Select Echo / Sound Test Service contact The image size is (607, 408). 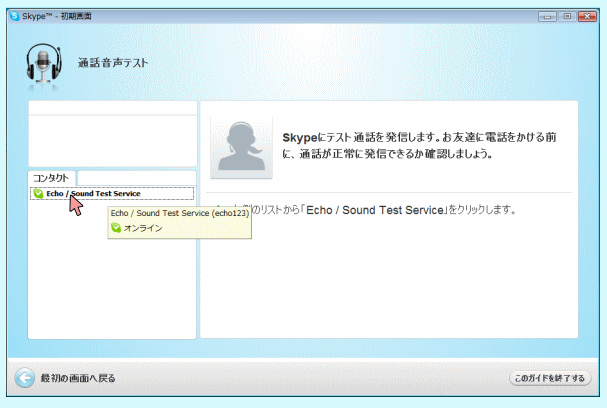pyautogui.click(x=112, y=194)
